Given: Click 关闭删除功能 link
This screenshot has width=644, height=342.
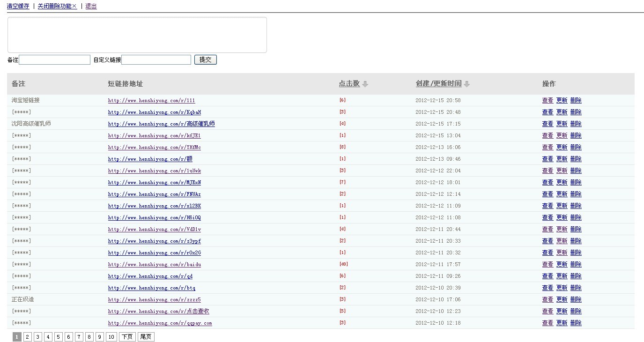Looking at the screenshot, I should (57, 6).
